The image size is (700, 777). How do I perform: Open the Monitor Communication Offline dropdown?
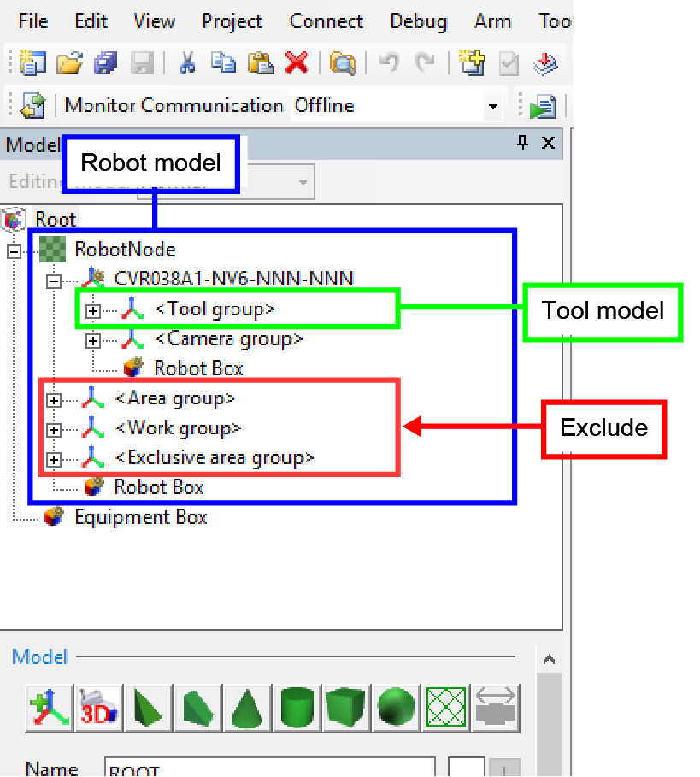click(x=492, y=107)
